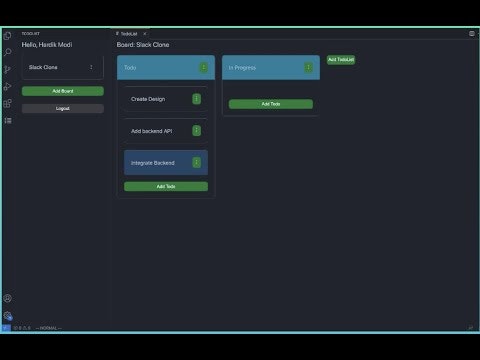Click the layout icon at top-right of editor

(x=472, y=34)
